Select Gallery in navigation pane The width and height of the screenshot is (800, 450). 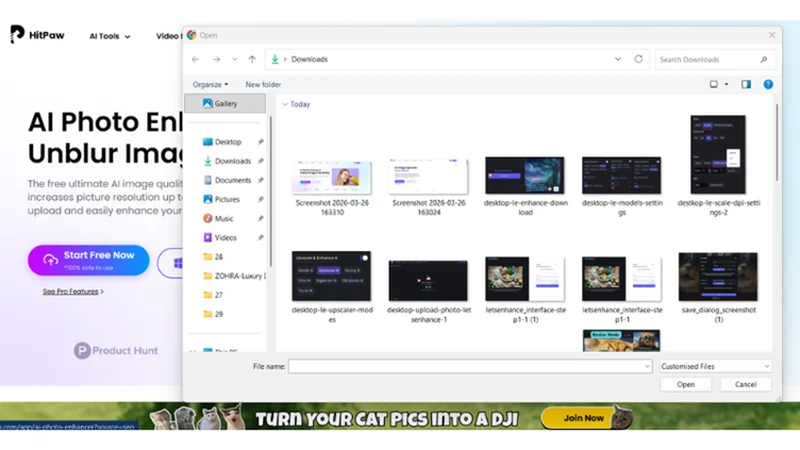click(x=225, y=104)
